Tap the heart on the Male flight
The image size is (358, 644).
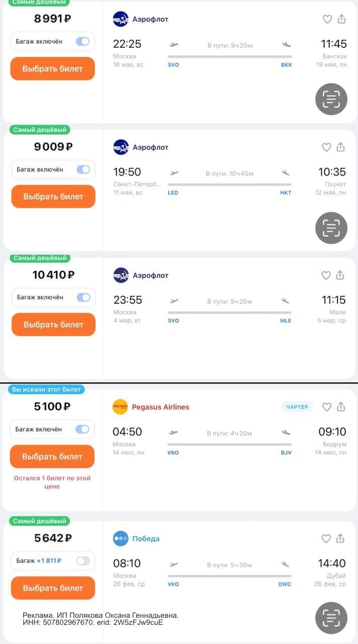[x=326, y=275]
